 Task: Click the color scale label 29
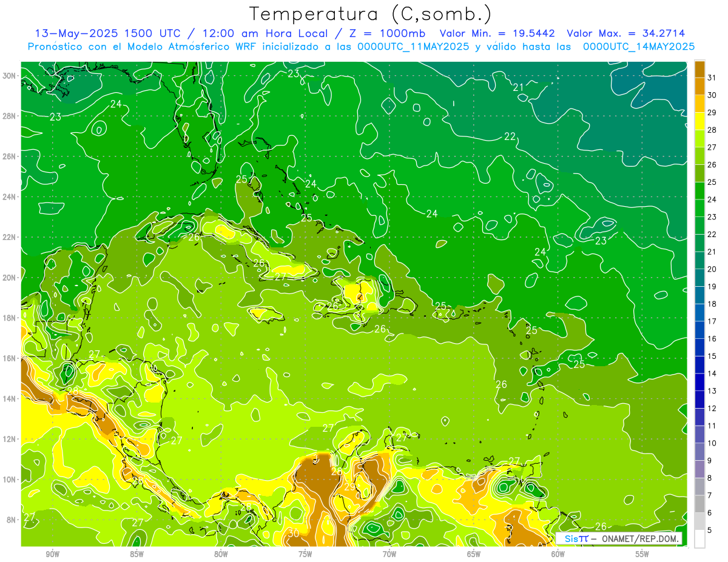(712, 112)
